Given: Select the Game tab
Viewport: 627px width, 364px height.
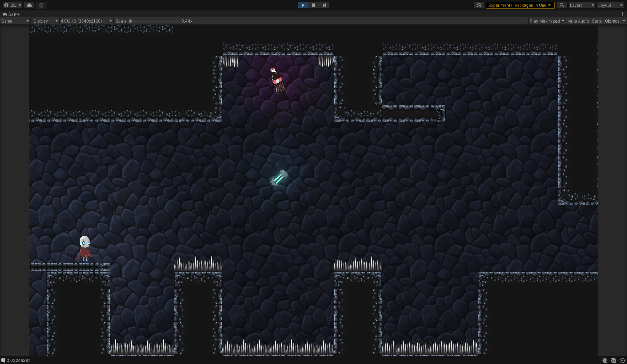Looking at the screenshot, I should coord(11,14).
